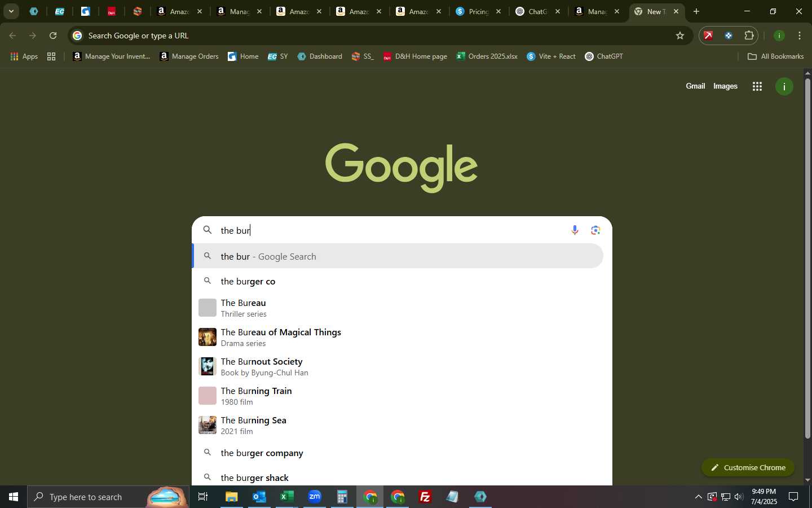Viewport: 812px width, 508px height.
Task: Open the SY bookmark
Action: coord(278,56)
